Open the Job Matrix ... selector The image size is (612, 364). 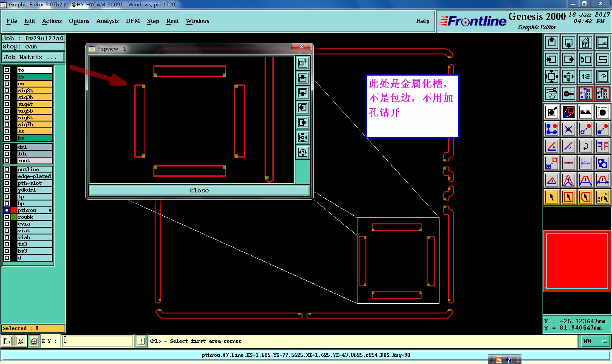[x=33, y=57]
